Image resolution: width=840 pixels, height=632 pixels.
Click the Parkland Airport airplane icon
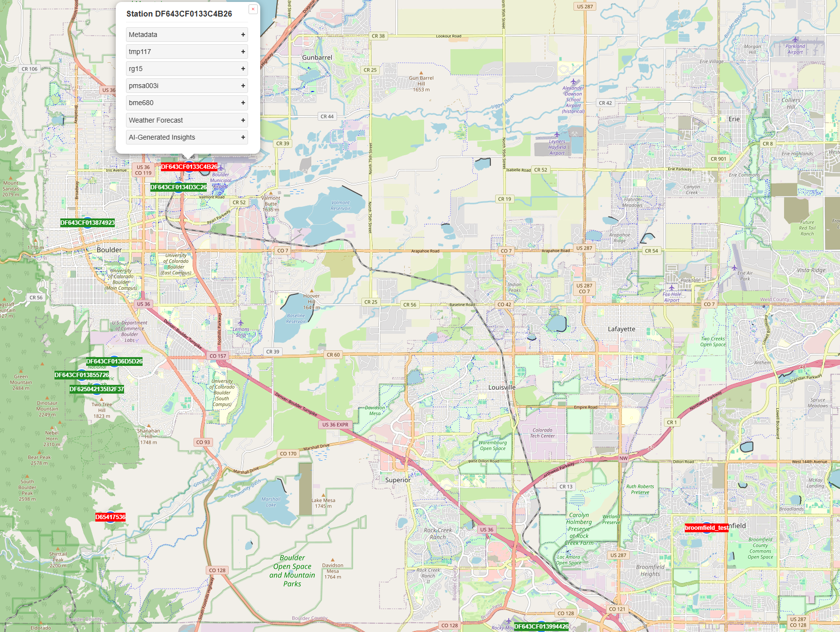[x=795, y=40]
